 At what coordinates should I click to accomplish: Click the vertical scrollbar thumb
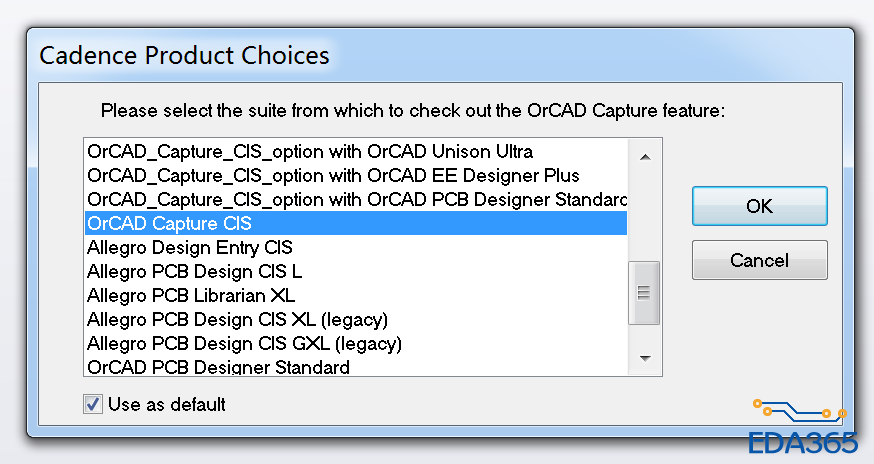pos(645,292)
